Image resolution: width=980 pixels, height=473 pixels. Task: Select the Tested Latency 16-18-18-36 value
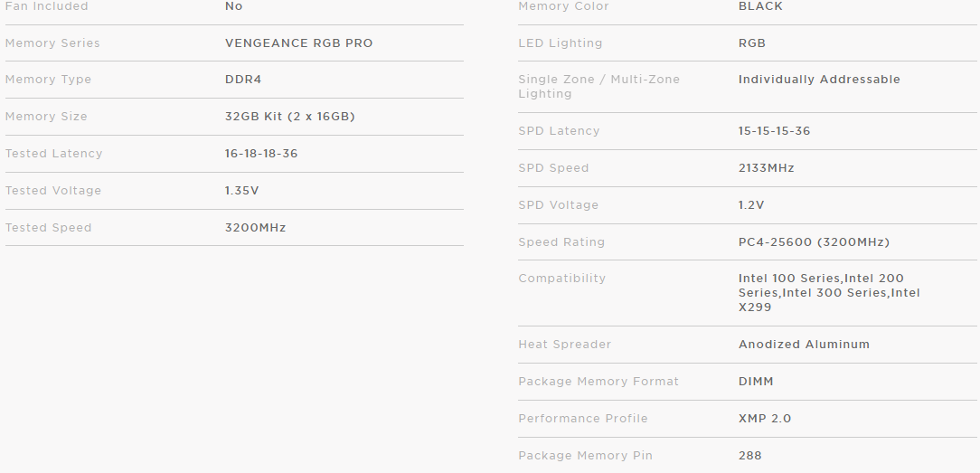(x=261, y=154)
